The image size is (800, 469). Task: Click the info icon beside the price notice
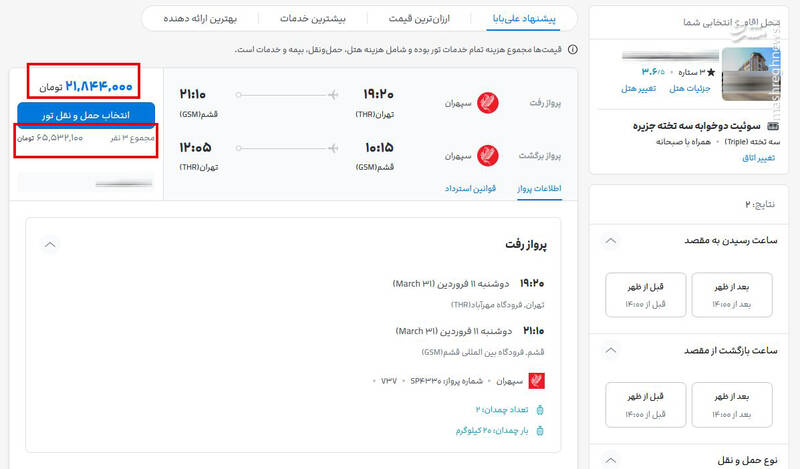(x=572, y=49)
